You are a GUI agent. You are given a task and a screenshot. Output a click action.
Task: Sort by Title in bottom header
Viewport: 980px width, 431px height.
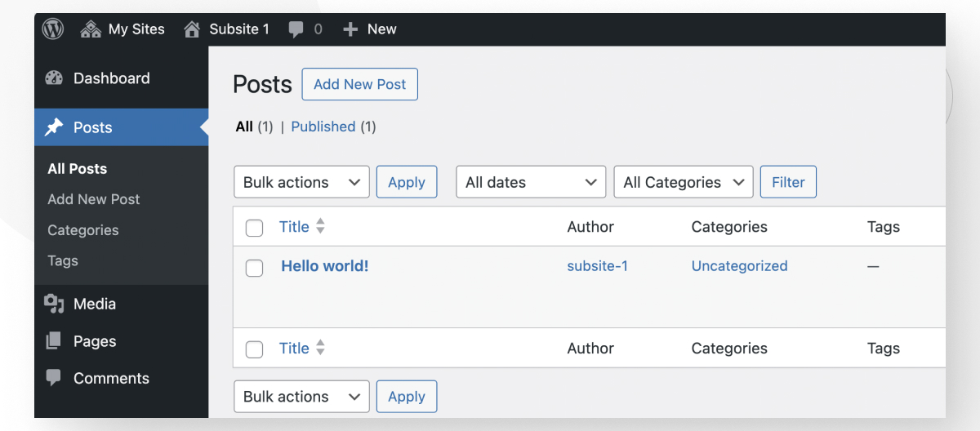point(294,349)
